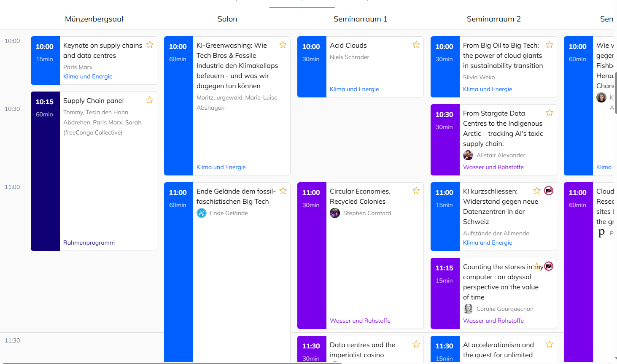617x364 pixels.
Task: Click the purple 10:30 time block
Action: [x=445, y=140]
